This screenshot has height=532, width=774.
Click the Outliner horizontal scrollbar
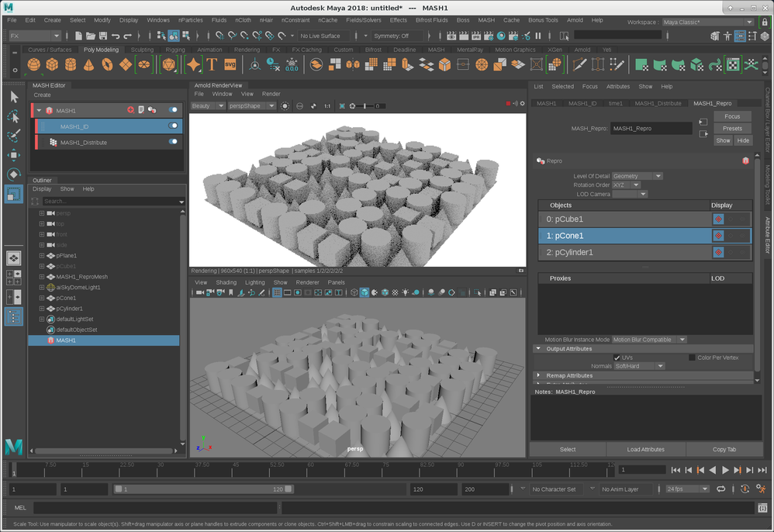(x=104, y=451)
